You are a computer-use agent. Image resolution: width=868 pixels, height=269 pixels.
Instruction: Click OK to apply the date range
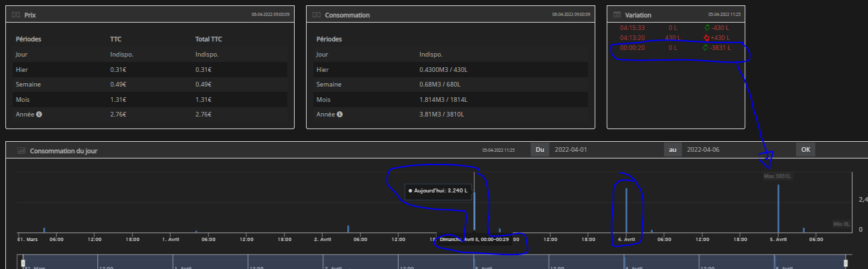coord(805,150)
